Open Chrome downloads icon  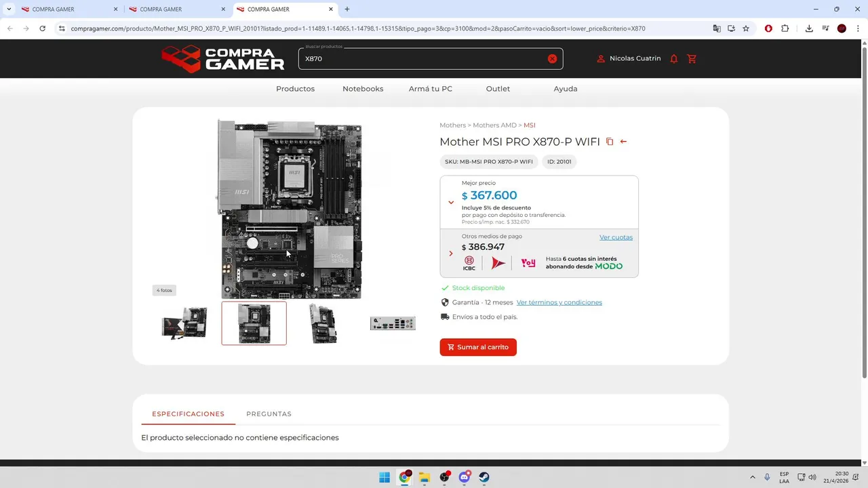pyautogui.click(x=809, y=28)
